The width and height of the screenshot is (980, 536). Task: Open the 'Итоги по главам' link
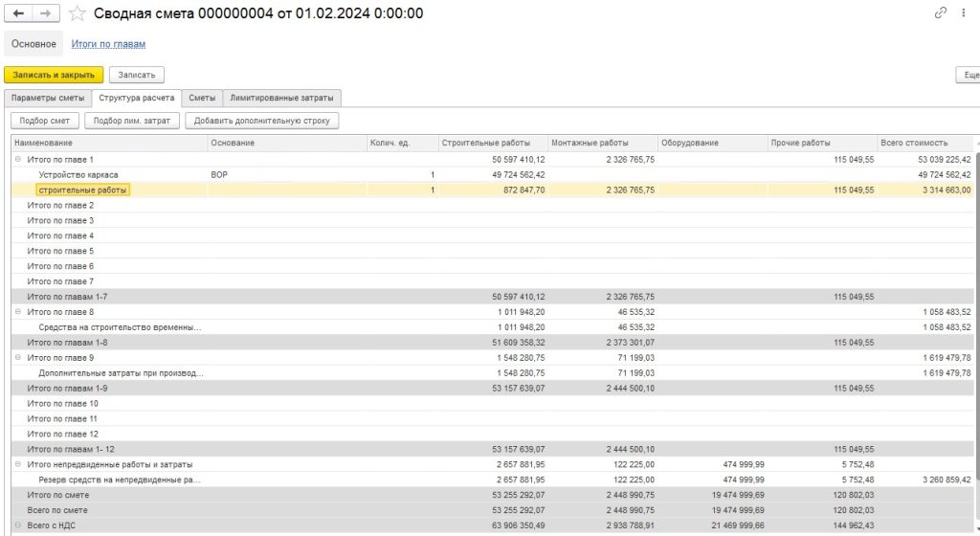tap(108, 44)
